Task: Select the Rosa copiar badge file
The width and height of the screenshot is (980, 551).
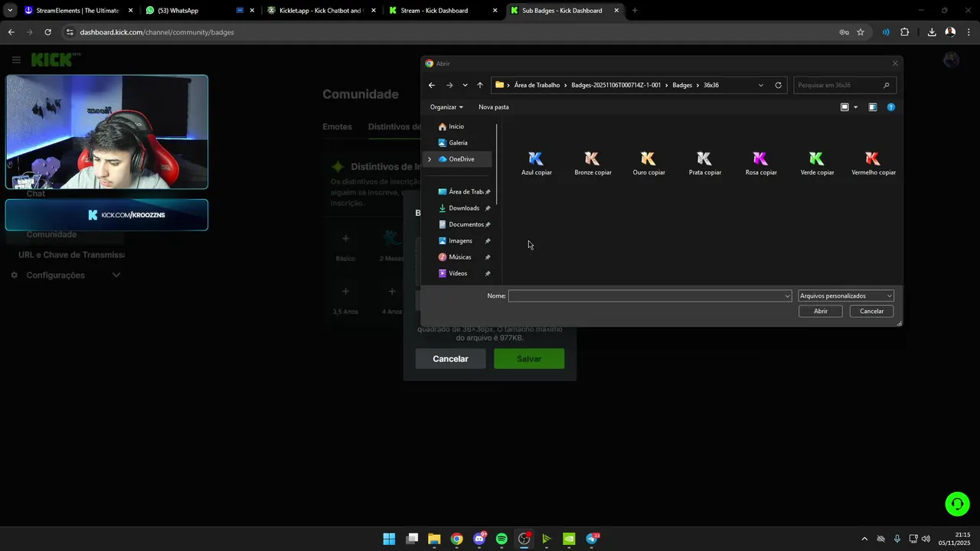Action: [761, 163]
